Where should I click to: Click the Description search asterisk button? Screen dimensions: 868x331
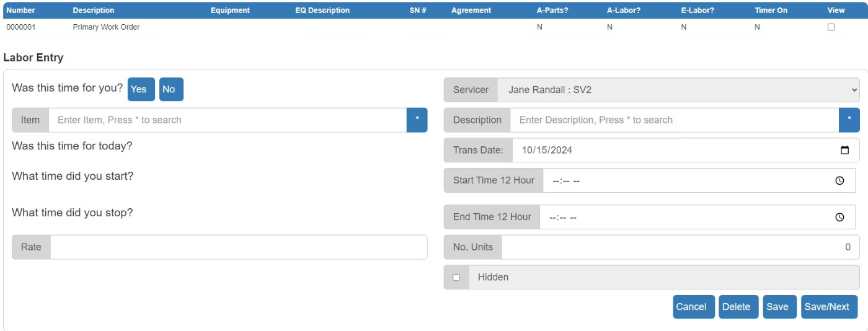point(849,120)
